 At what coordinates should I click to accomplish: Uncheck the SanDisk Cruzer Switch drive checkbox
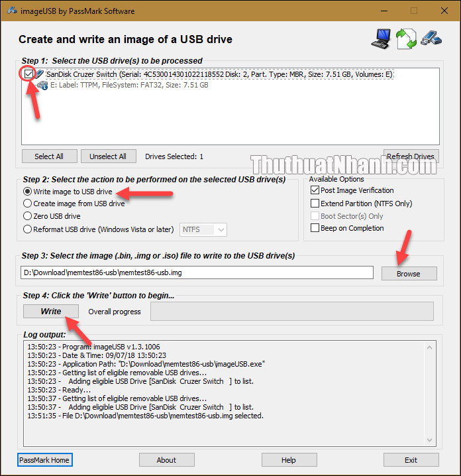pos(29,74)
